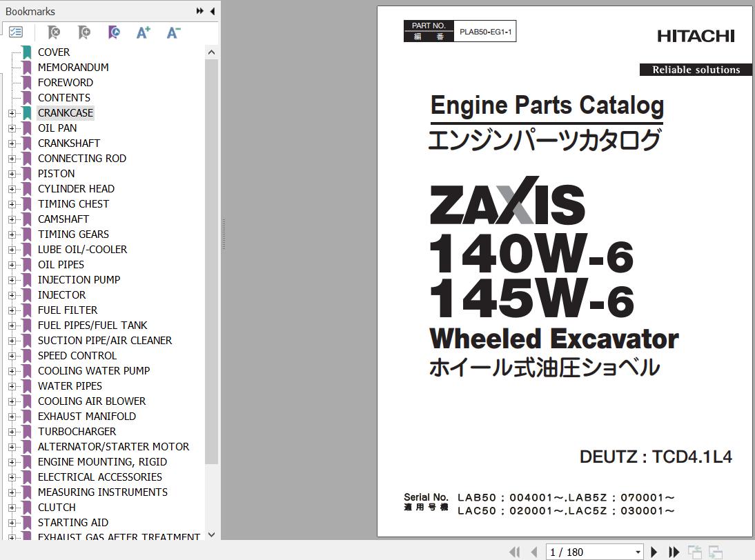Screen dimensions: 755x560
Task: Open the CONTENTS bookmark
Action: pyautogui.click(x=64, y=98)
